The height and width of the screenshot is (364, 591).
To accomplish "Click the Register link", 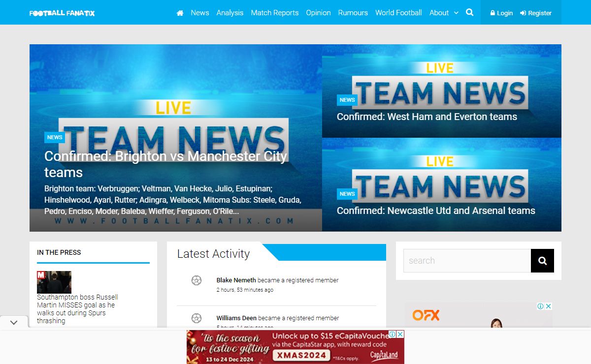I will click(x=536, y=13).
